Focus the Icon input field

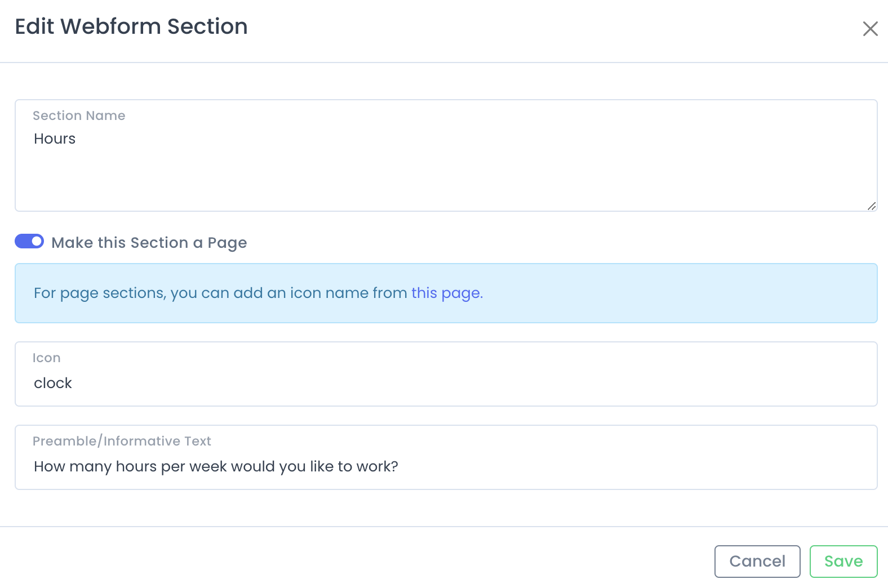tap(446, 374)
